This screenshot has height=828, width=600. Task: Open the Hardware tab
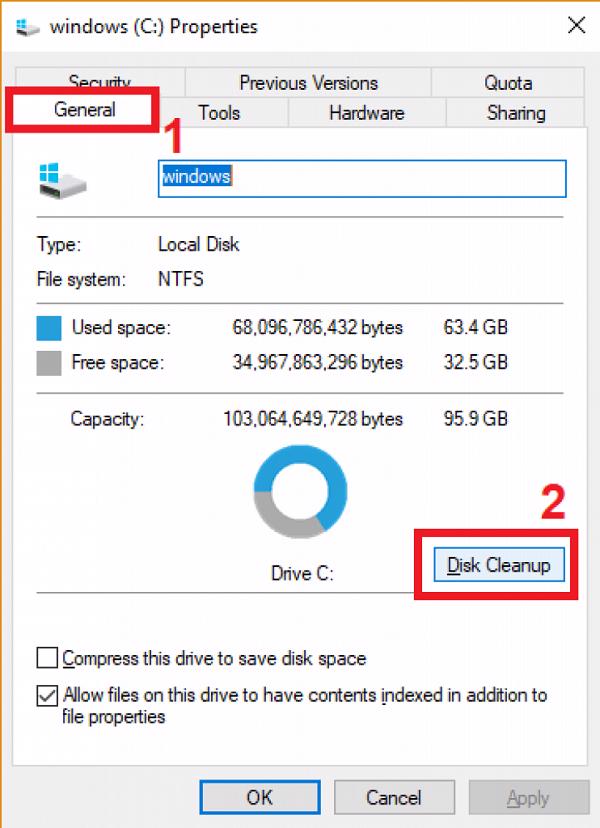pos(366,113)
